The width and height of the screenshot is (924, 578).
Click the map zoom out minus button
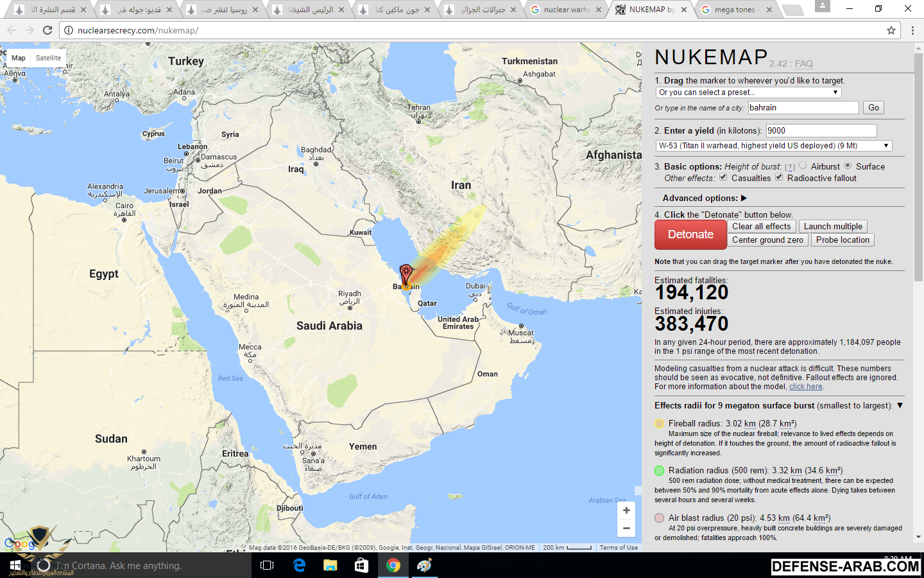[x=626, y=528]
